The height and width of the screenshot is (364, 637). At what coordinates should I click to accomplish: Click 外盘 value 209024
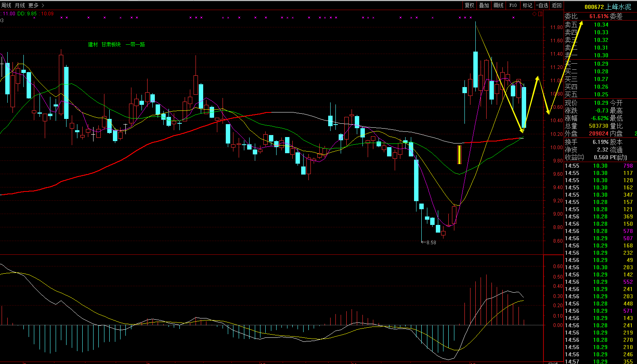(x=599, y=134)
